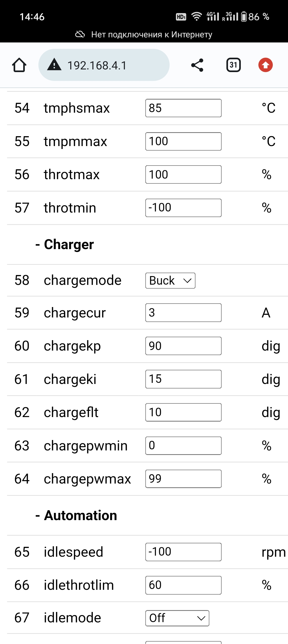The image size is (288, 644).
Task: Tap the Wi-Fi status bar icon
Action: click(x=197, y=17)
